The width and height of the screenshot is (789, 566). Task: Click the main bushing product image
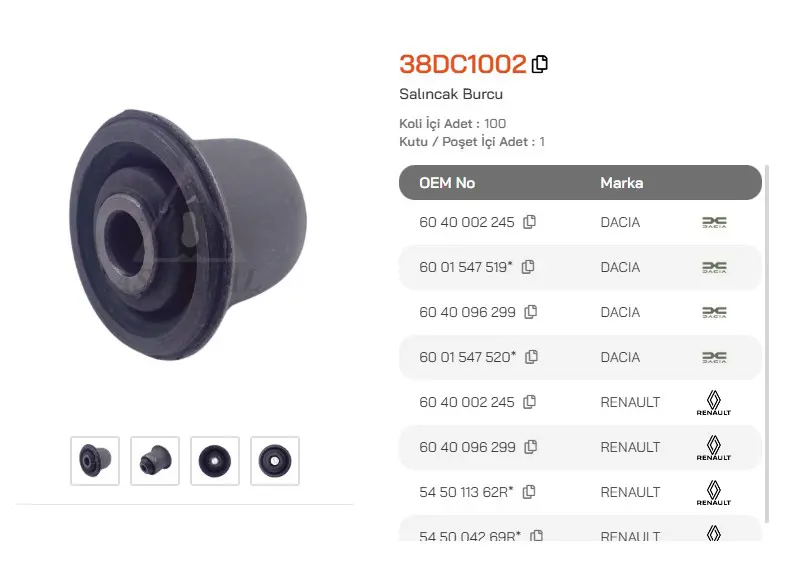click(x=188, y=235)
